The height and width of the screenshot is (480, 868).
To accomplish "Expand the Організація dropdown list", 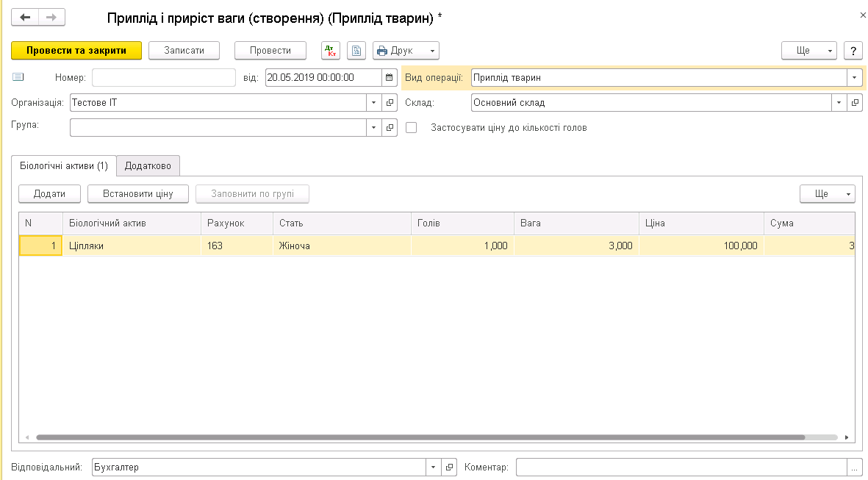I will tap(373, 103).
